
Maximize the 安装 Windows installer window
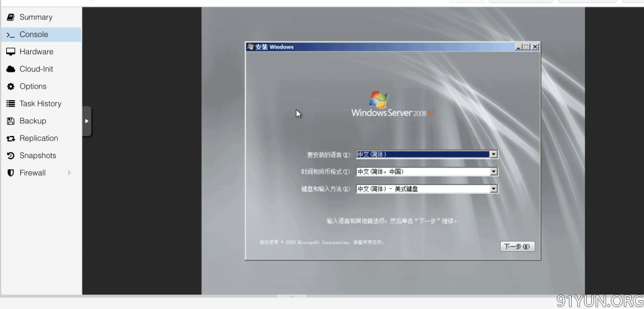[x=526, y=47]
